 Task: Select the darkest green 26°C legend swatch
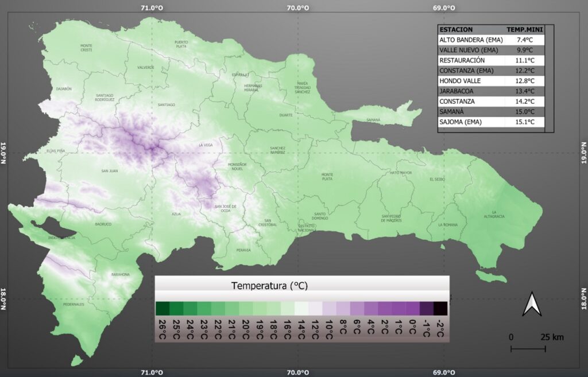163,309
